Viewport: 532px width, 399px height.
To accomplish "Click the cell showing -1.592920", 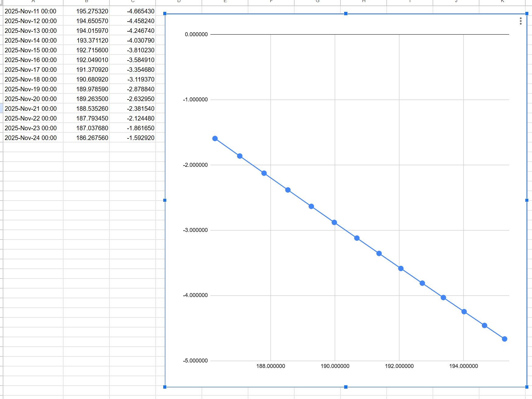I will pos(133,138).
